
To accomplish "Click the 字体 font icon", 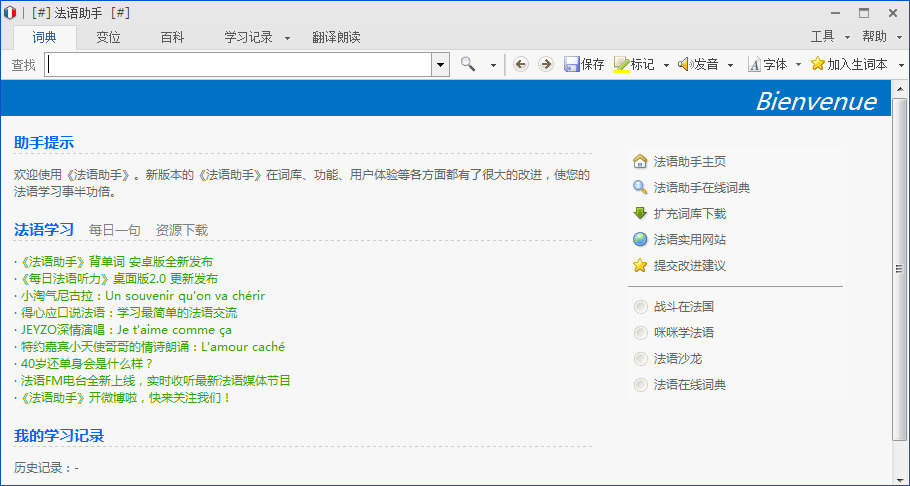I will point(754,64).
